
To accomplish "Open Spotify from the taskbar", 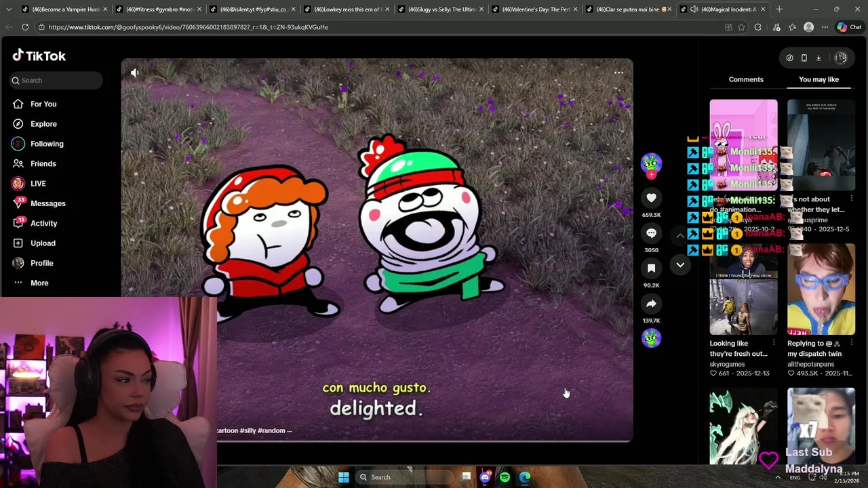I will tap(505, 477).
